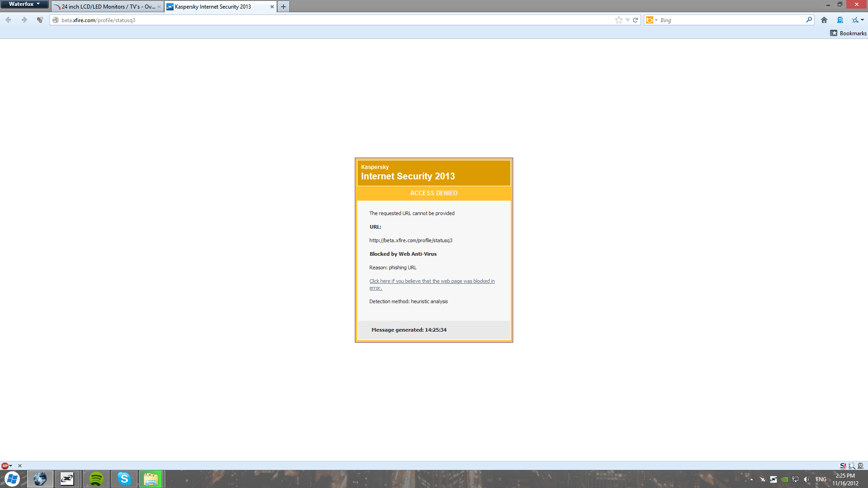Click the extension icon beside the forward arrow

click(x=40, y=20)
